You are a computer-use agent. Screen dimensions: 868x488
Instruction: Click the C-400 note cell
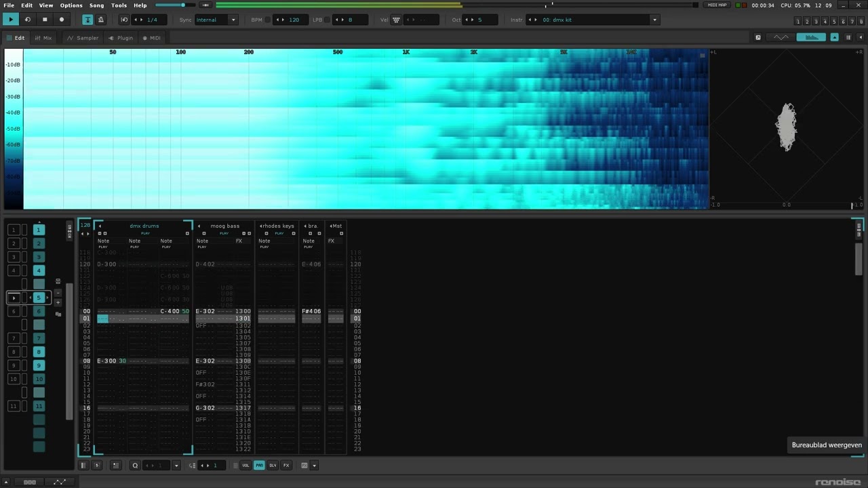[170, 311]
